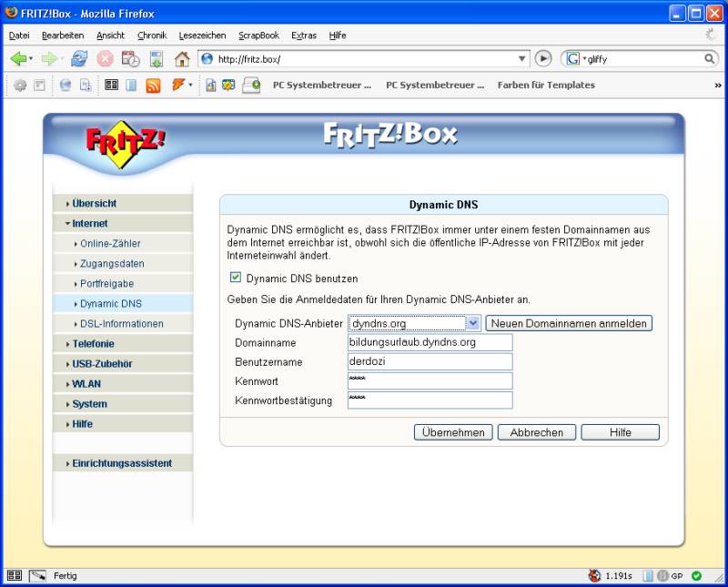This screenshot has width=728, height=587.
Task: Collapse the Internet sidebar section
Action: 123,223
